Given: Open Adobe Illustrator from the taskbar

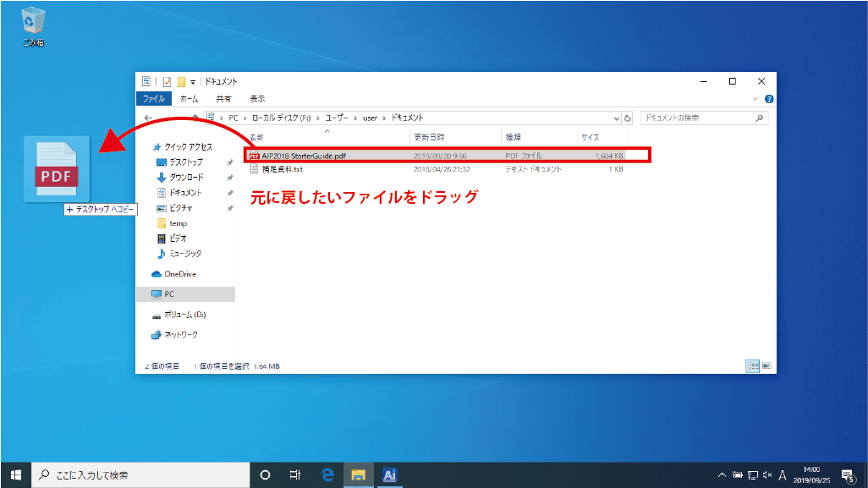Looking at the screenshot, I should pyautogui.click(x=389, y=474).
